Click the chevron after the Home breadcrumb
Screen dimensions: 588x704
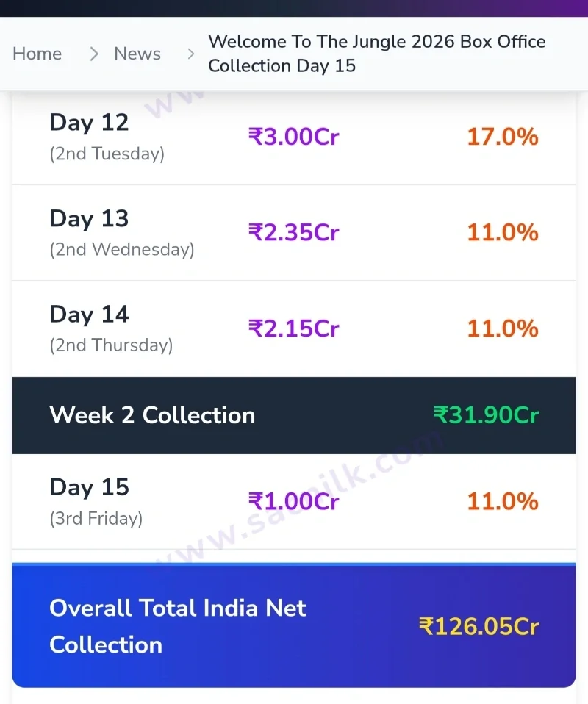point(93,54)
